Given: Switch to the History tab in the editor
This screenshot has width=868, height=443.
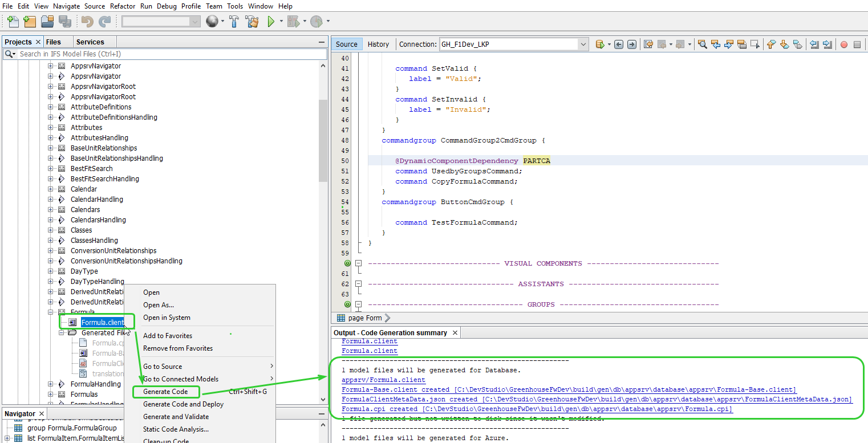Looking at the screenshot, I should [x=378, y=44].
